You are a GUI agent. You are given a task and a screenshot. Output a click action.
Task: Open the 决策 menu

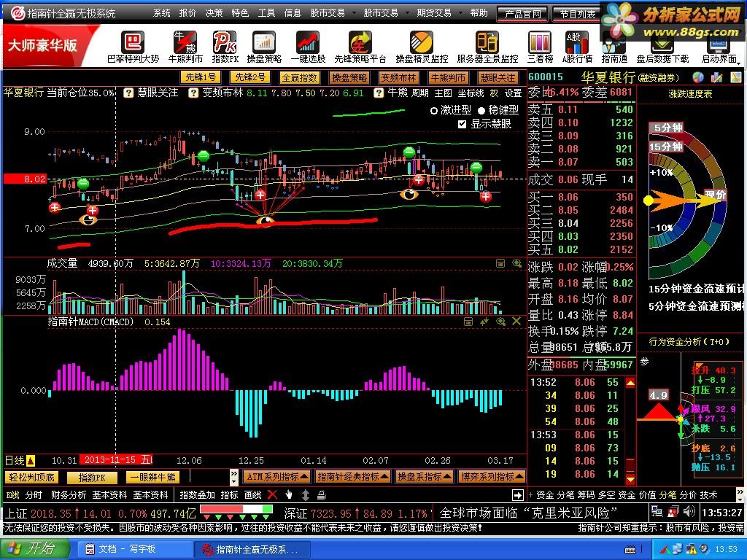pos(214,13)
